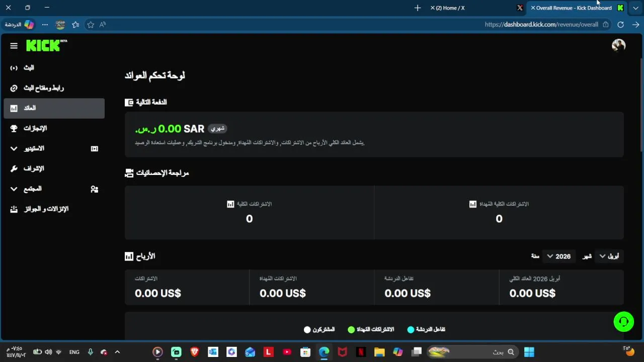The height and width of the screenshot is (362, 644).
Task: Click the address bar URL
Action: (x=541, y=25)
